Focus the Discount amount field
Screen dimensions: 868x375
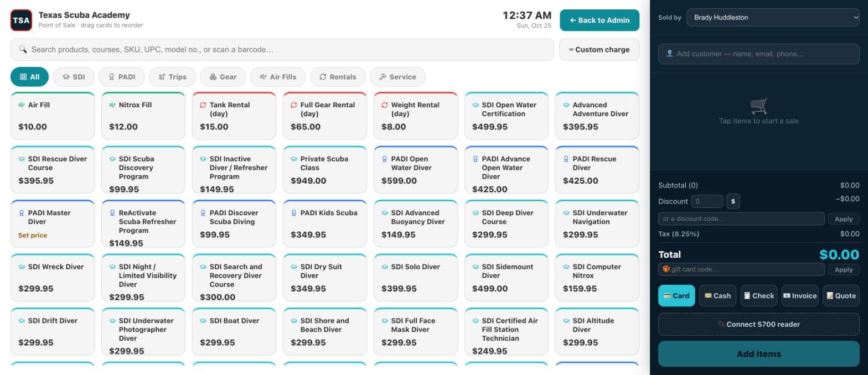pos(707,201)
